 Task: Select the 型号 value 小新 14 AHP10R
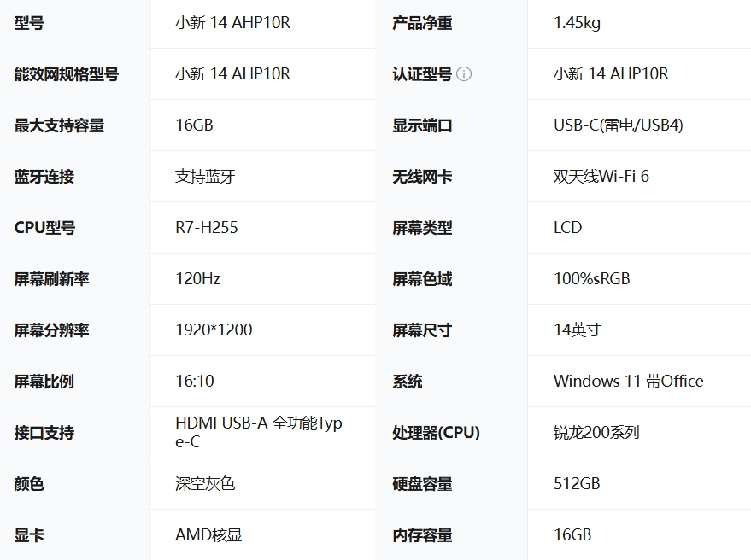click(x=232, y=23)
